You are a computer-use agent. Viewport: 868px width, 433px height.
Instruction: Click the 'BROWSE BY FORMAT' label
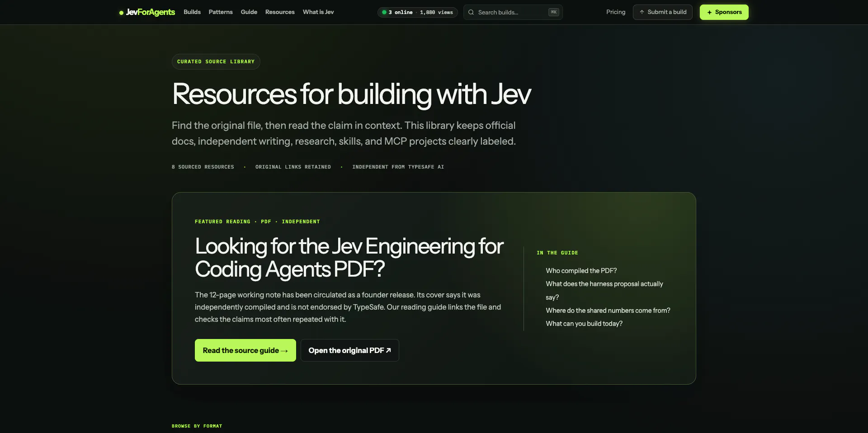[197, 426]
